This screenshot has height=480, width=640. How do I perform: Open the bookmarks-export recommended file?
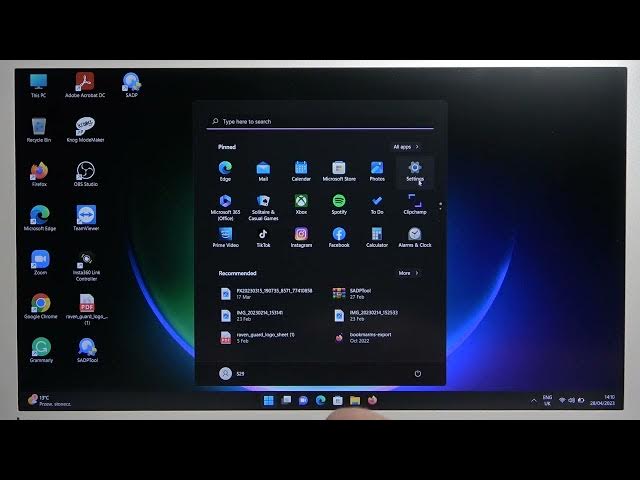363,338
